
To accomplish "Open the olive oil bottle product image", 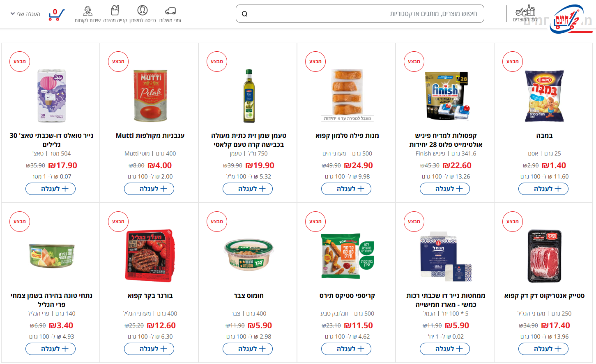I will [249, 96].
